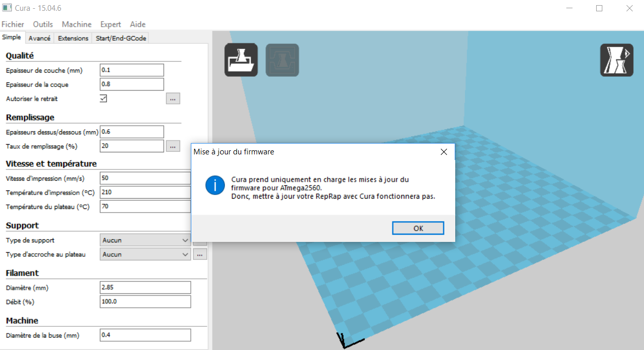
Task: Click the Vitesse et température heading
Action: tap(51, 164)
